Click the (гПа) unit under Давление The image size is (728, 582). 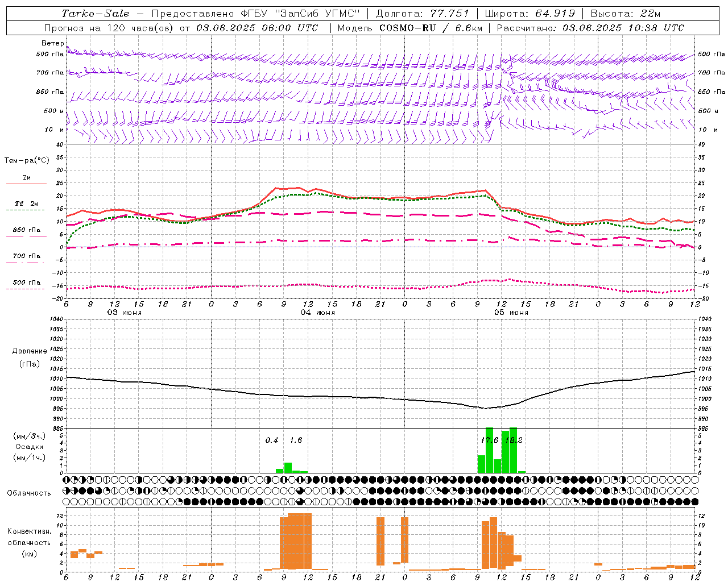click(x=29, y=364)
